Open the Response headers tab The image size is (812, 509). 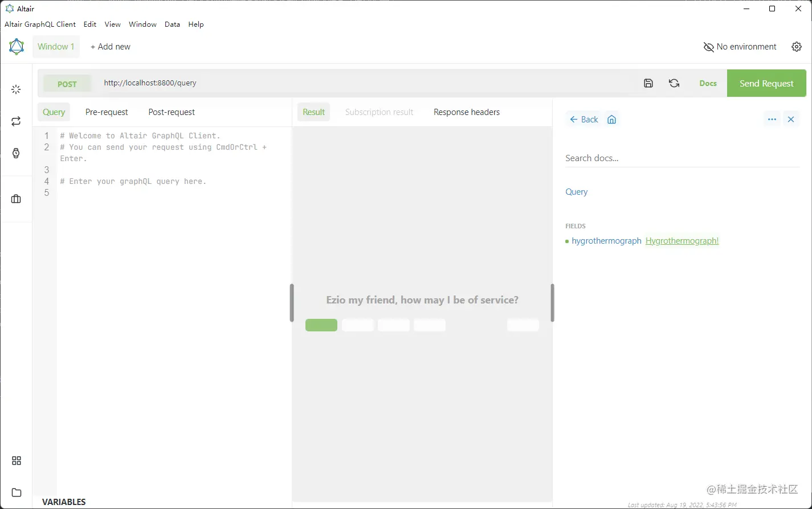pos(466,112)
